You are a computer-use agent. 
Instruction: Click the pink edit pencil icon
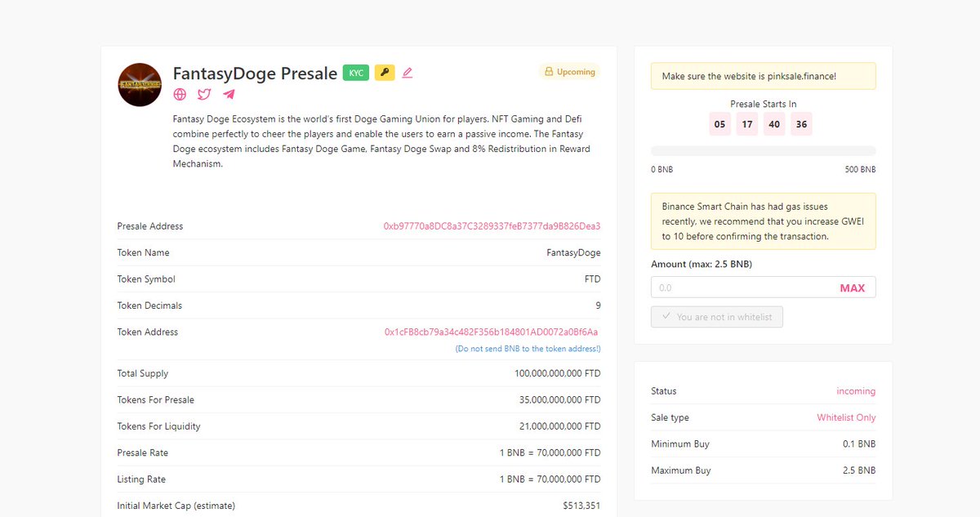click(x=408, y=73)
